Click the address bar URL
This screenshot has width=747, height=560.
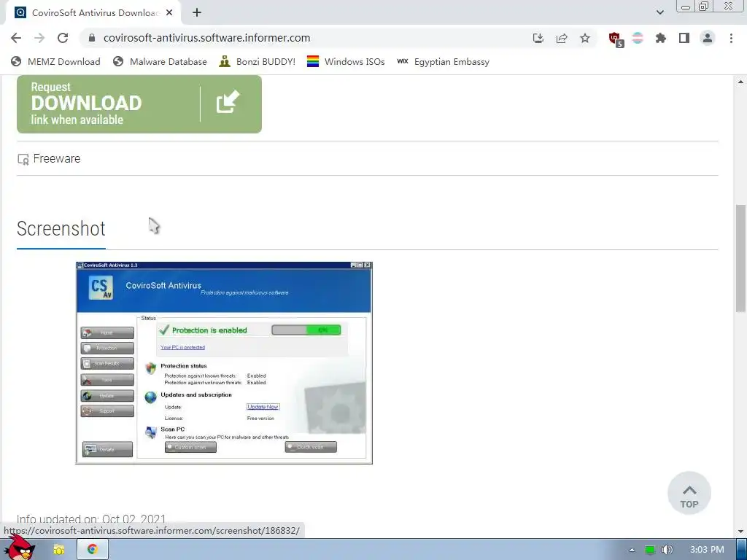point(206,38)
